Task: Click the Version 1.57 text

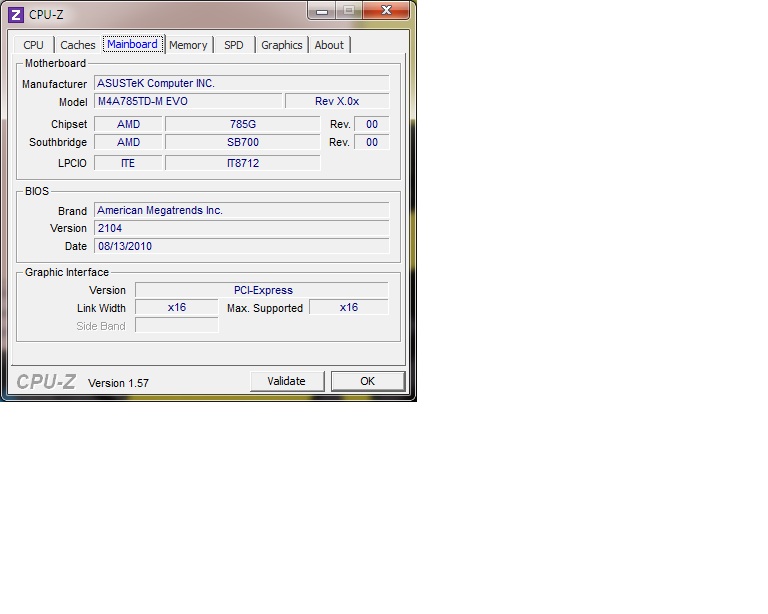Action: click(x=118, y=383)
